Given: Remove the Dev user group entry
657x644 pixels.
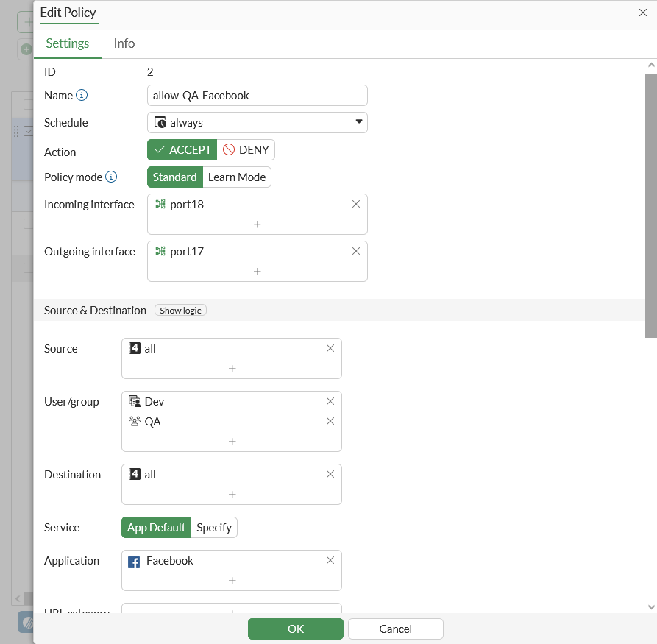Looking at the screenshot, I should pyautogui.click(x=330, y=401).
